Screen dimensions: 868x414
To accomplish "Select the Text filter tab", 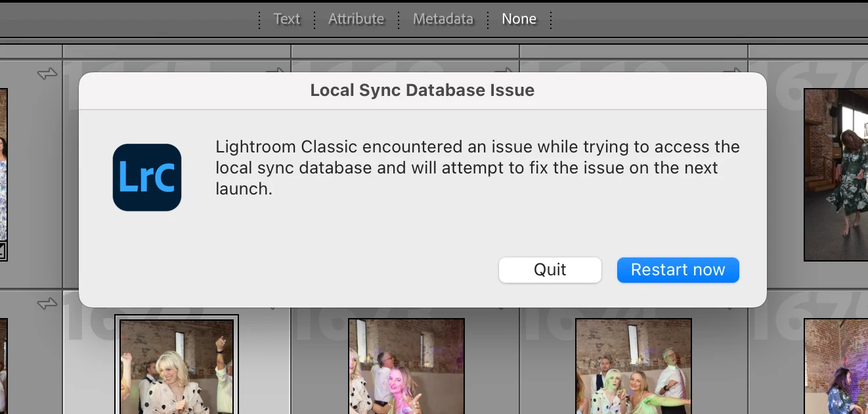I will [286, 19].
